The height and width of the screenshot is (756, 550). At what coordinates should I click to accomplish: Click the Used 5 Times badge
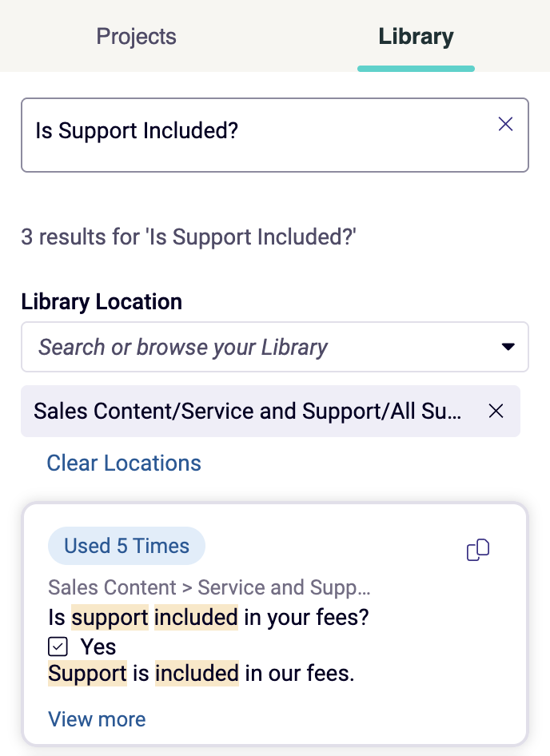tap(126, 546)
